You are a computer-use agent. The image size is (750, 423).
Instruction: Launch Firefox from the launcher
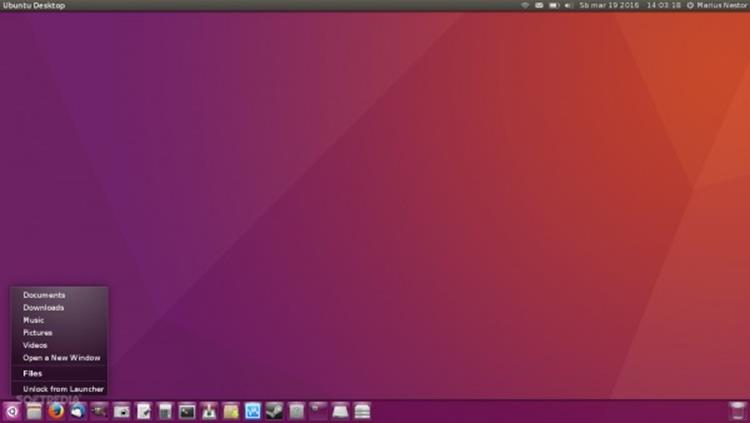pos(56,411)
